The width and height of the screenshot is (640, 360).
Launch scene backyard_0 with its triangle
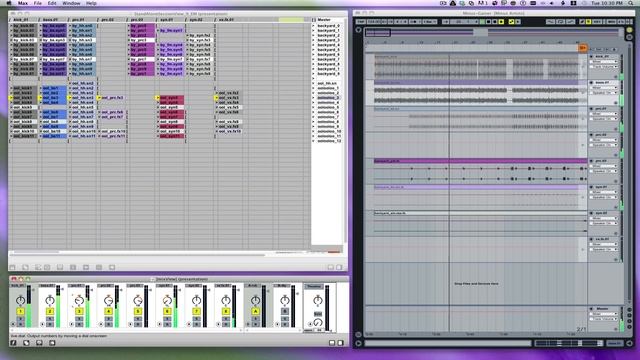(314, 26)
